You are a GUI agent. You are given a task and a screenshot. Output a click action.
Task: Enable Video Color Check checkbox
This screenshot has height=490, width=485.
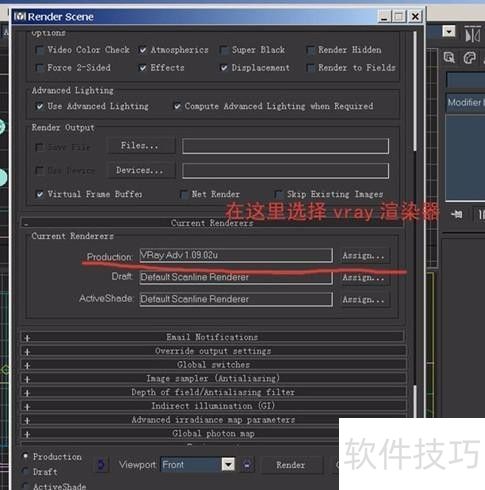pos(40,50)
